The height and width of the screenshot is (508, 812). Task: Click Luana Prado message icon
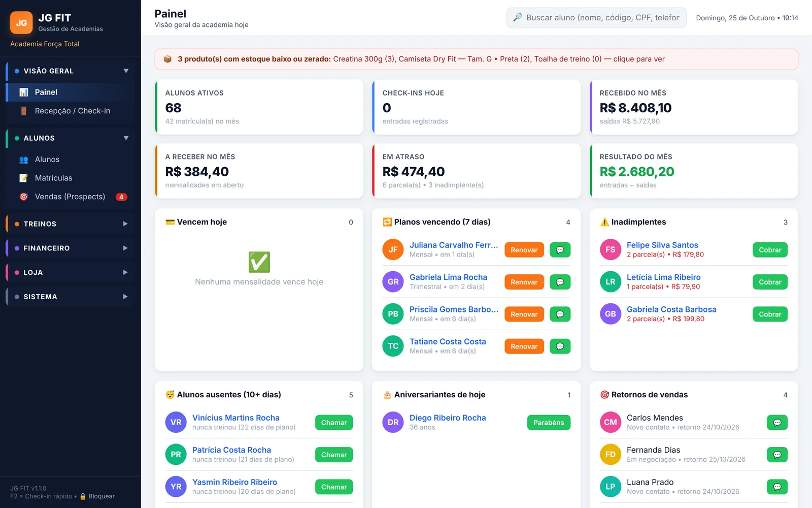pyautogui.click(x=777, y=487)
